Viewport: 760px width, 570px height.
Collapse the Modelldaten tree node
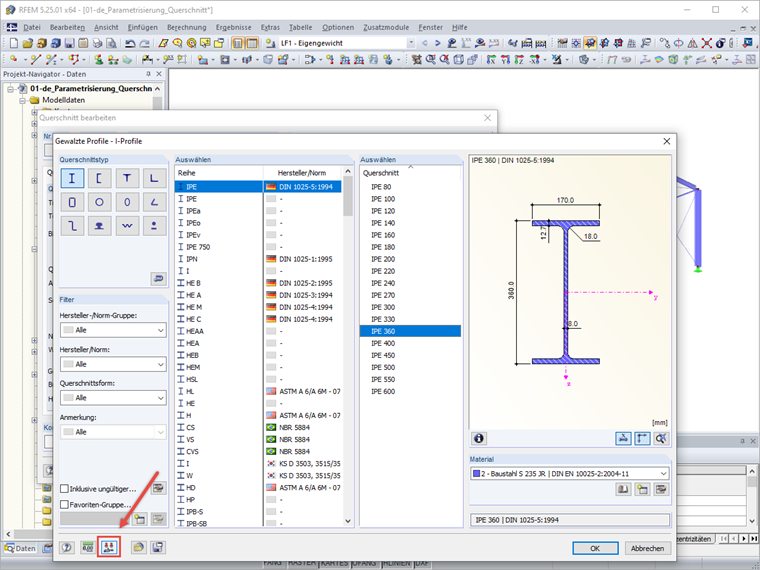click(22, 100)
